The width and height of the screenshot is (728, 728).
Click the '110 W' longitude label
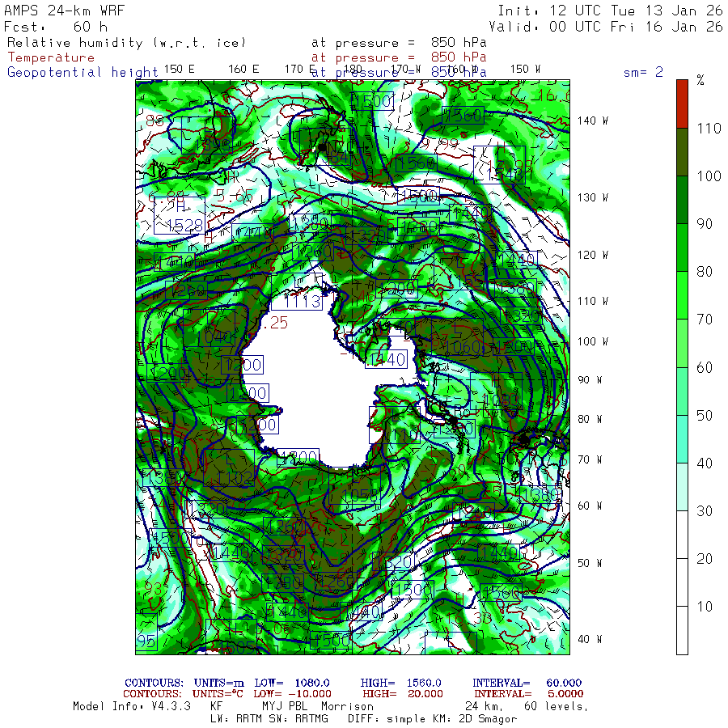coord(593,301)
